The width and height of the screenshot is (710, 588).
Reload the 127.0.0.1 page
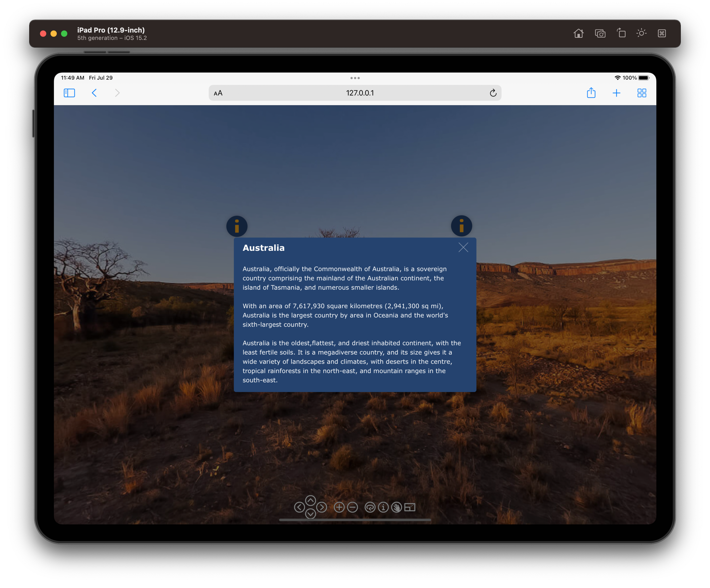[493, 93]
